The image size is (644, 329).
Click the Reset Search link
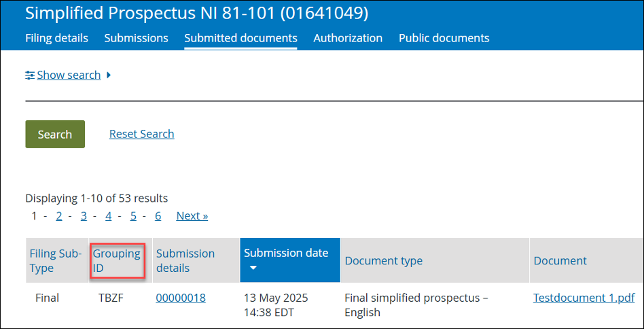(142, 134)
